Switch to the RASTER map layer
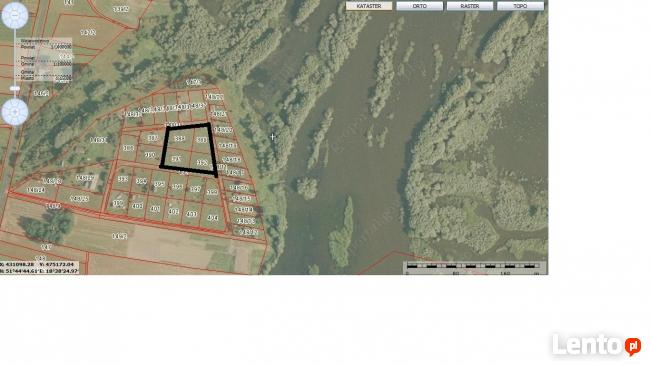The width and height of the screenshot is (650, 365). pyautogui.click(x=470, y=6)
